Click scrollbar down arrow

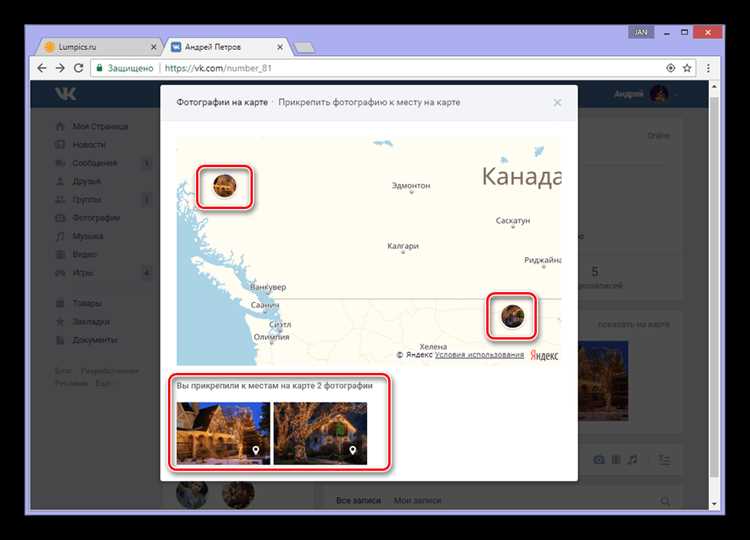click(714, 504)
